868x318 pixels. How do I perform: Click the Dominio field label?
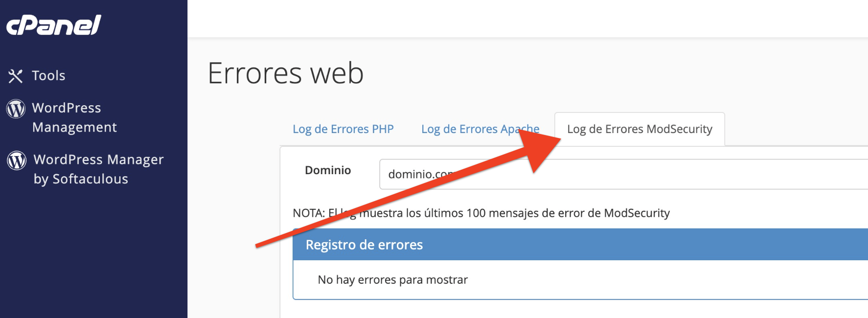(x=328, y=170)
